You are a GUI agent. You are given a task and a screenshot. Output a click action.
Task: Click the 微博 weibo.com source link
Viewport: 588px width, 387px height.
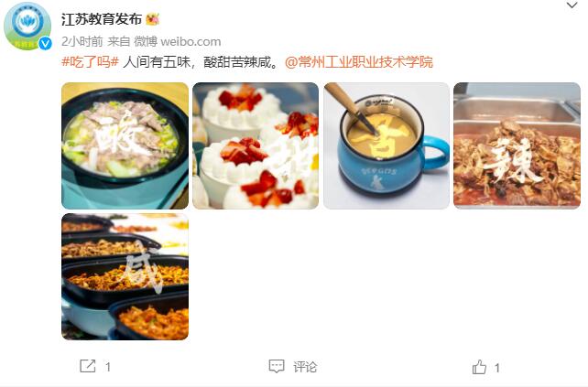(x=178, y=41)
